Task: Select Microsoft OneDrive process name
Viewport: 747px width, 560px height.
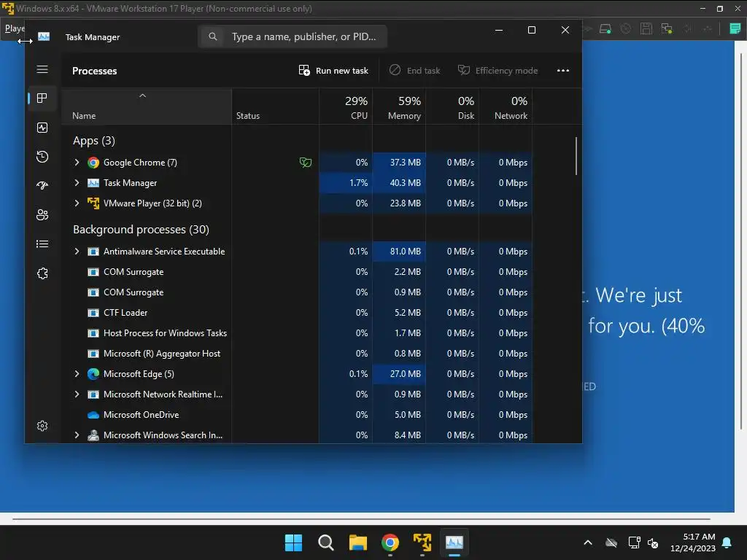Action: pos(141,415)
